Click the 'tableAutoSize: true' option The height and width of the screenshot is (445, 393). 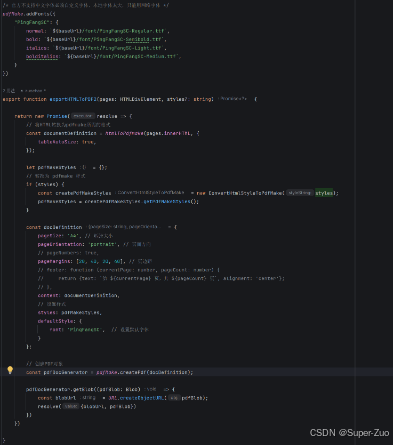click(67, 142)
